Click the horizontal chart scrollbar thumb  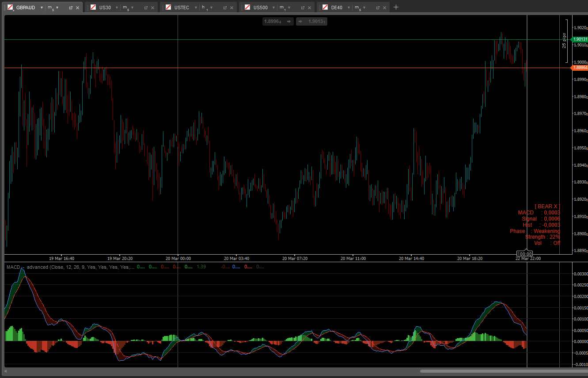pyautogui.click(x=504, y=371)
